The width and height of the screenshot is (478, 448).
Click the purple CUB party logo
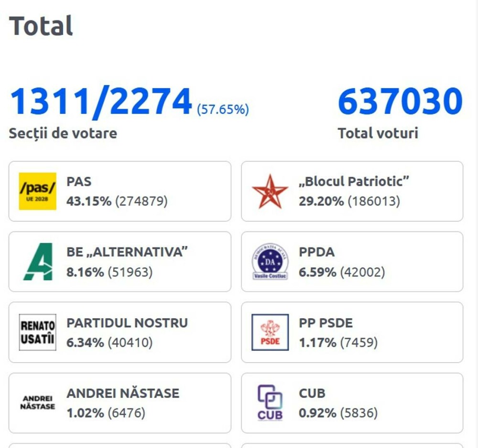point(270,403)
